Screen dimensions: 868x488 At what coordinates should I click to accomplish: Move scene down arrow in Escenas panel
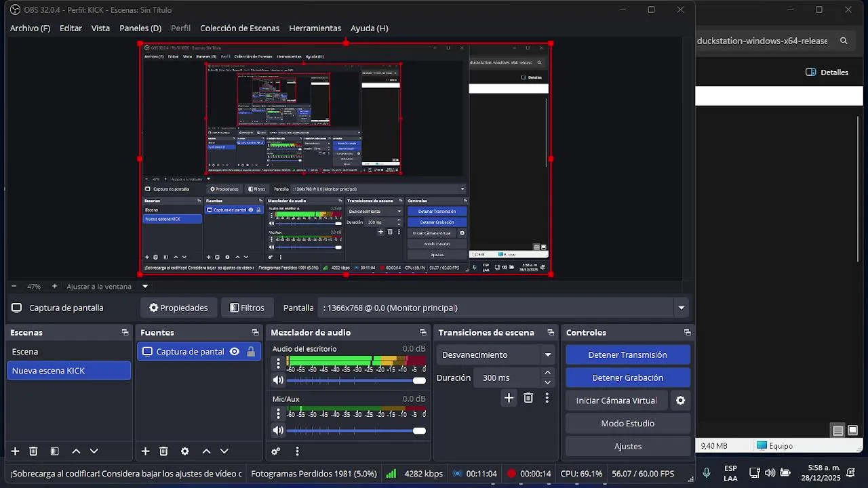point(94,451)
